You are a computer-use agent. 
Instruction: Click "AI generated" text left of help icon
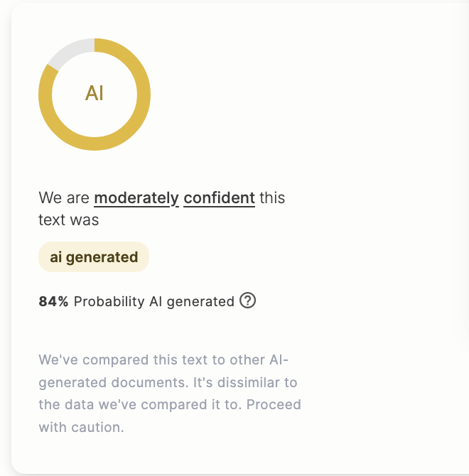click(x=191, y=301)
